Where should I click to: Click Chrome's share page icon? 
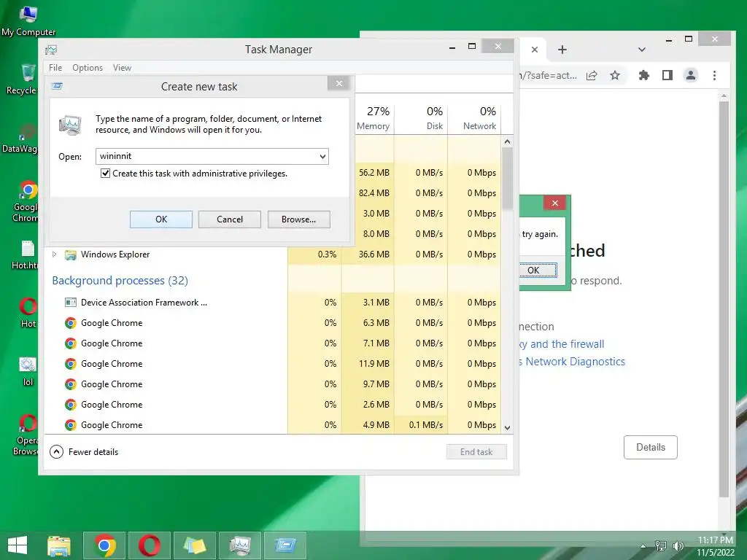[x=592, y=75]
